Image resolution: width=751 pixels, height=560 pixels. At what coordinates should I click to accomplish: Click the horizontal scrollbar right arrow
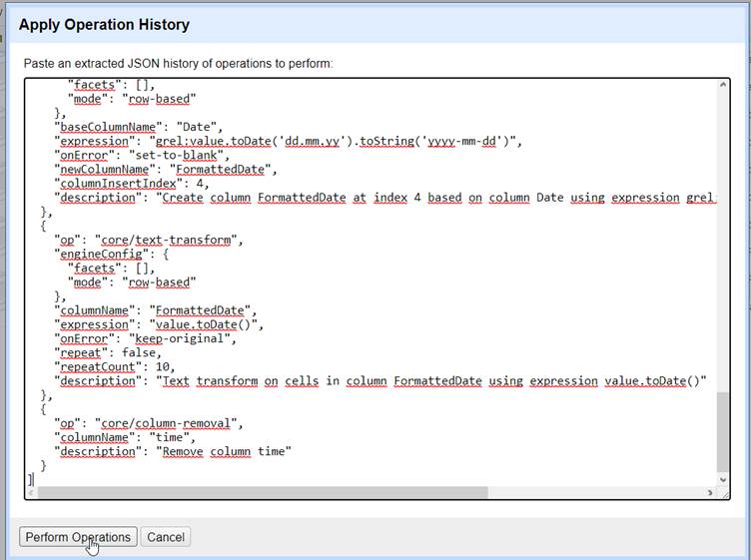709,492
